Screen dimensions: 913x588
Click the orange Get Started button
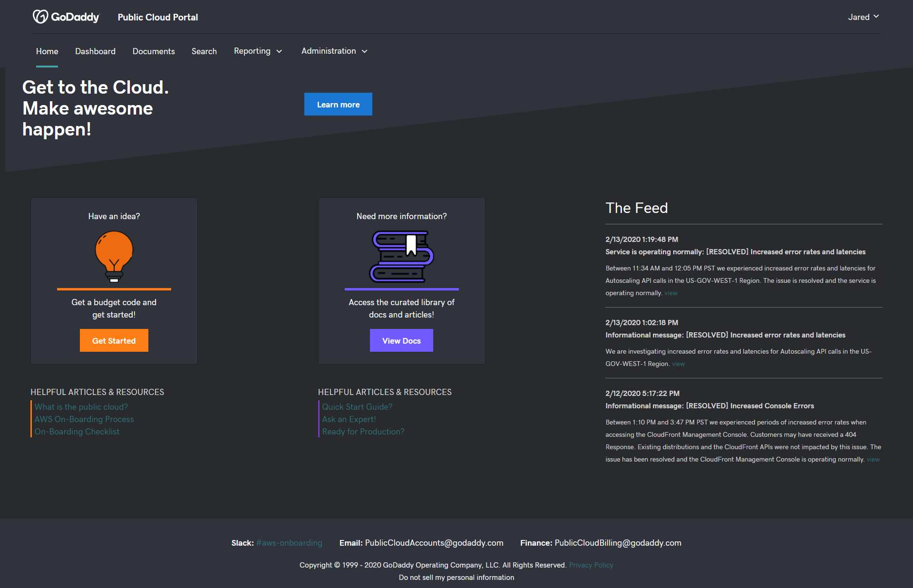tap(114, 341)
